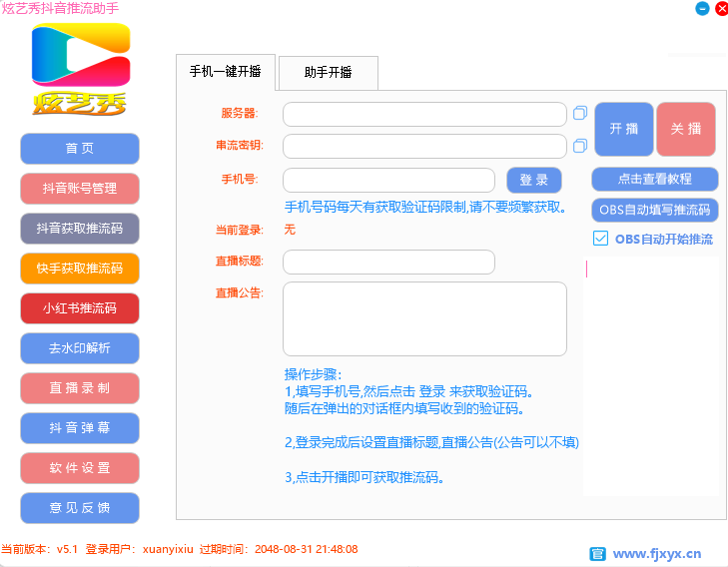Toggle OBS自动开始推流 checkbox

(600, 239)
